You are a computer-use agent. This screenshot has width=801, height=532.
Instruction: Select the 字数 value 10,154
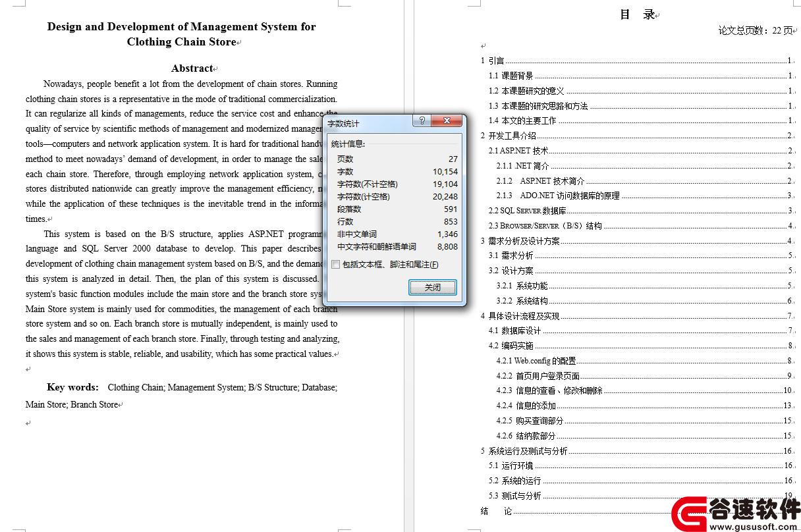[x=445, y=171]
